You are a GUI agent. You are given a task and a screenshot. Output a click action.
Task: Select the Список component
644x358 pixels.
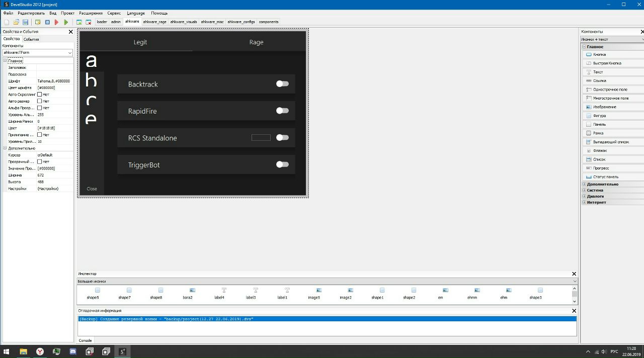613,159
